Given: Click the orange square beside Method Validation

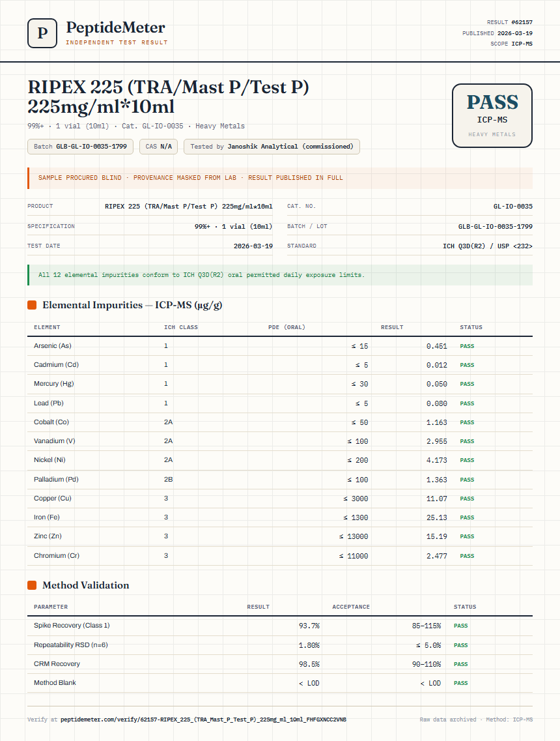Looking at the screenshot, I should point(32,585).
